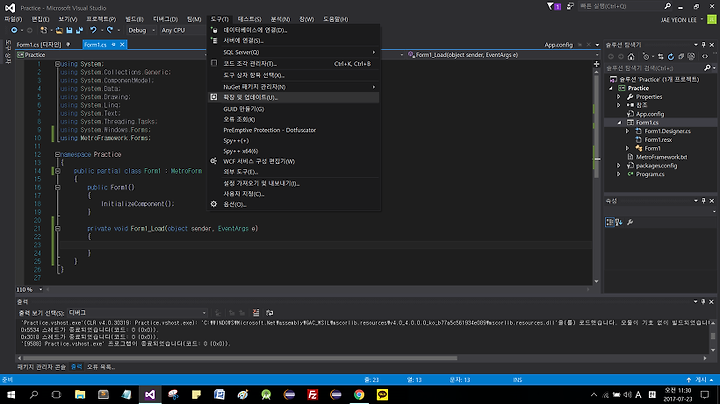Expand the Program.cs node
Screen dimensions: 720x404
[619, 174]
